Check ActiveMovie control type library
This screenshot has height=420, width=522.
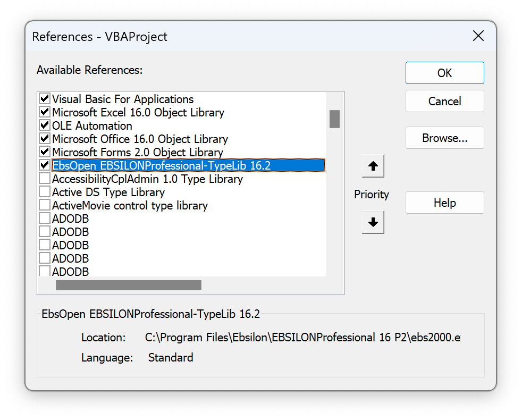click(x=44, y=205)
